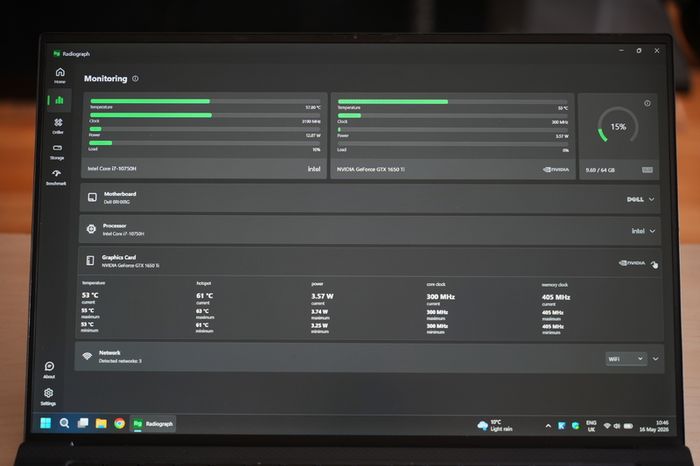
Task: Launch Google Chrome from the taskbar
Action: pos(119,424)
